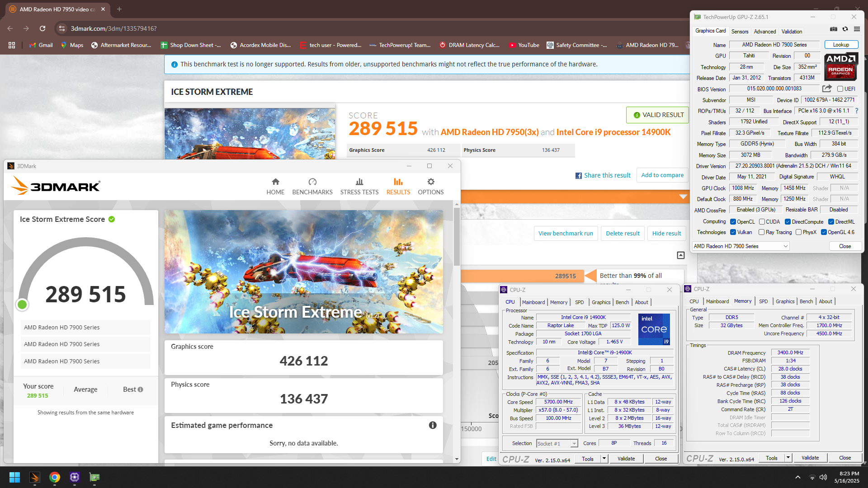Screen dimensions: 868x488
Task: Toggle the OpenCL checkbox
Action: click(x=733, y=222)
